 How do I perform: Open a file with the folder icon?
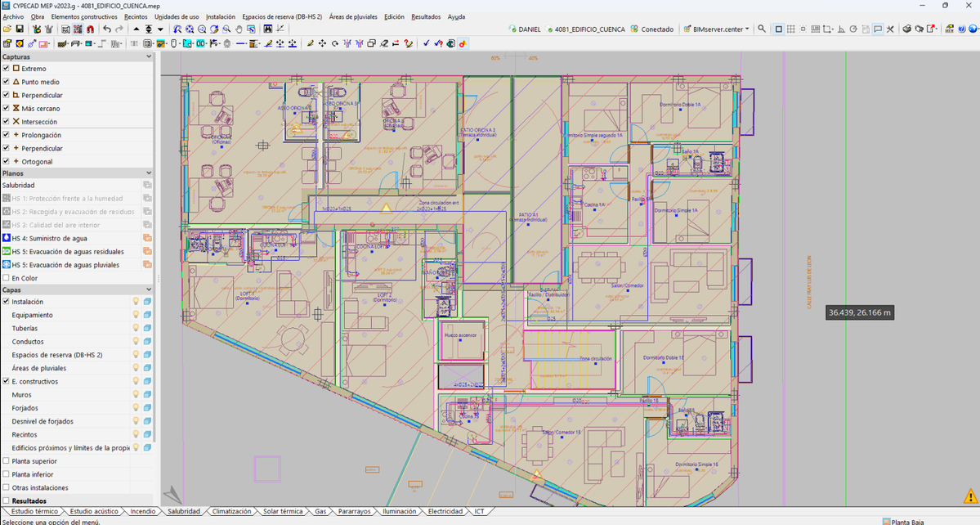pos(7,29)
